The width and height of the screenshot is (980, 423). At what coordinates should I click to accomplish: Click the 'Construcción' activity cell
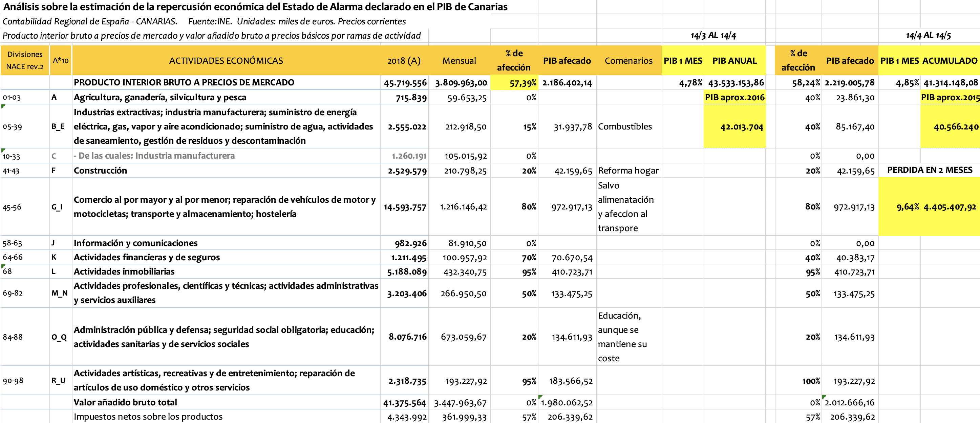101,170
